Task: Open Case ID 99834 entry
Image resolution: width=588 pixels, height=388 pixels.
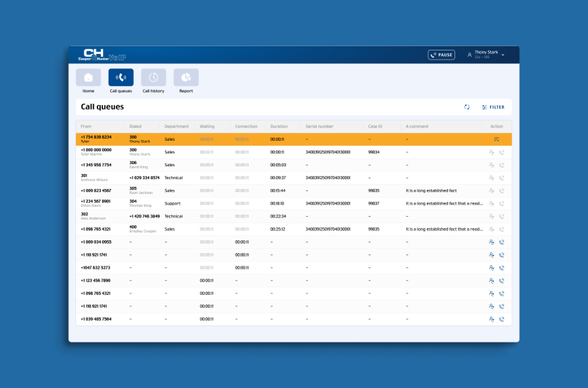Action: click(x=374, y=152)
